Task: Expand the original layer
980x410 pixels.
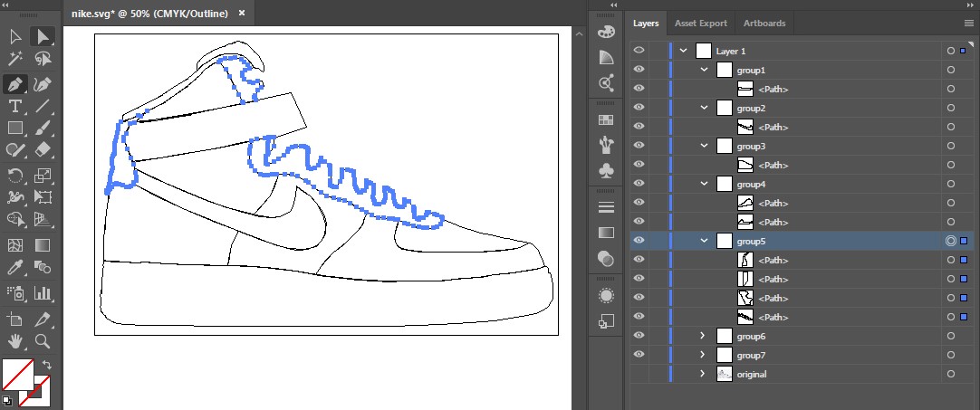Action: (x=703, y=374)
